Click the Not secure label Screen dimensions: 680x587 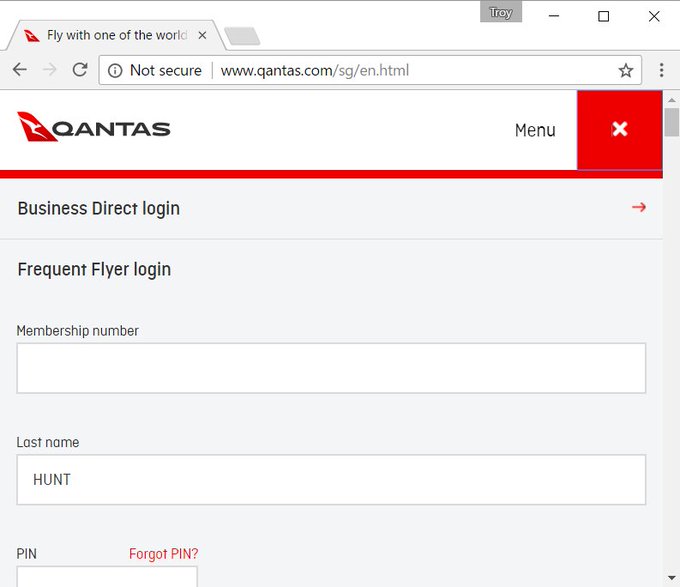(166, 70)
